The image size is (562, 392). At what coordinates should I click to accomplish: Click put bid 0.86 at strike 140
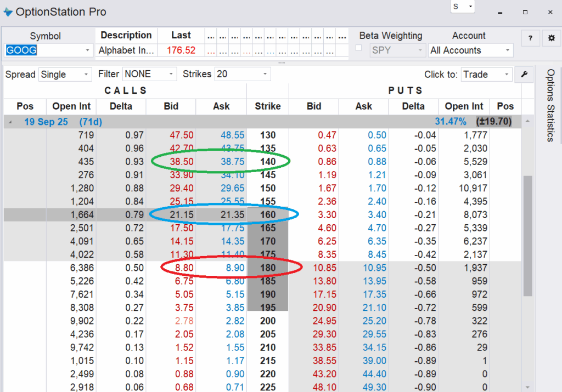tap(327, 162)
